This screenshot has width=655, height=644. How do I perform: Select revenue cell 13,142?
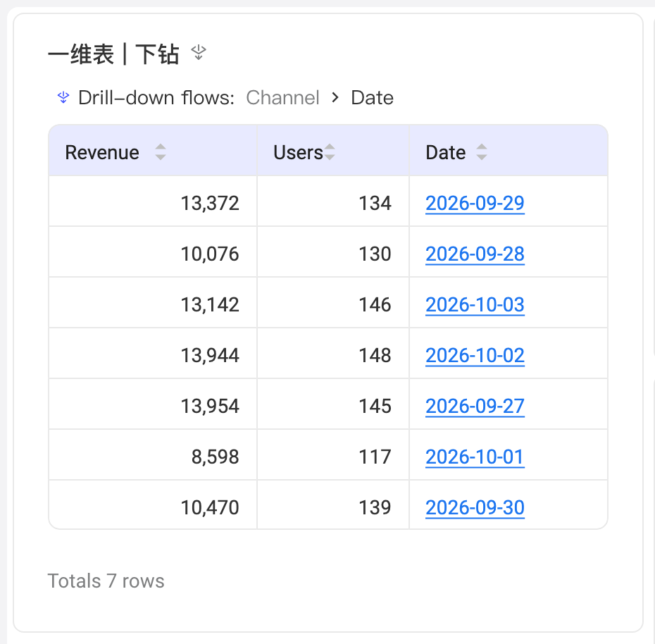coord(153,302)
